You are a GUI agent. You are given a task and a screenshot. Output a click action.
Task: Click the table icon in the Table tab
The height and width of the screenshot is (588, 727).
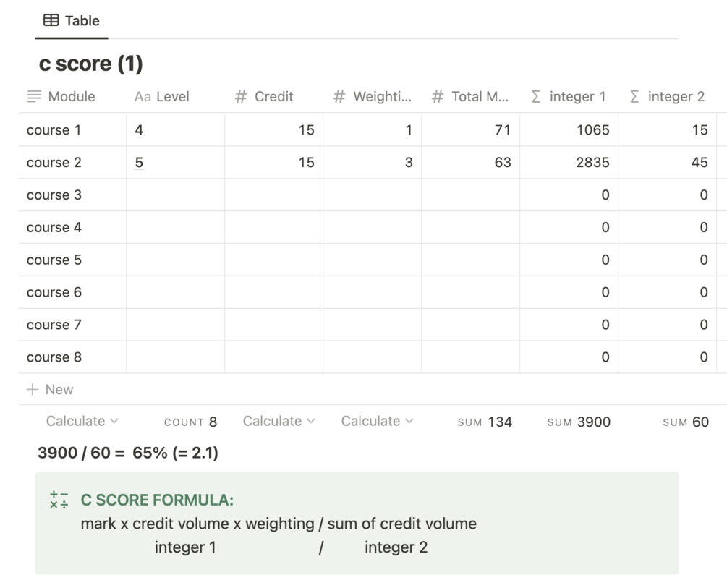coord(51,21)
